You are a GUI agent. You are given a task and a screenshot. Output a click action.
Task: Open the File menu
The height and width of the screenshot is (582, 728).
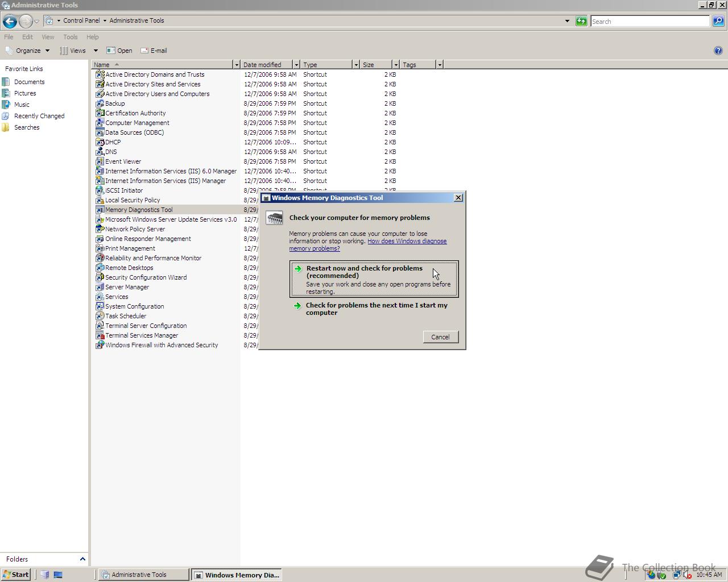tap(9, 37)
